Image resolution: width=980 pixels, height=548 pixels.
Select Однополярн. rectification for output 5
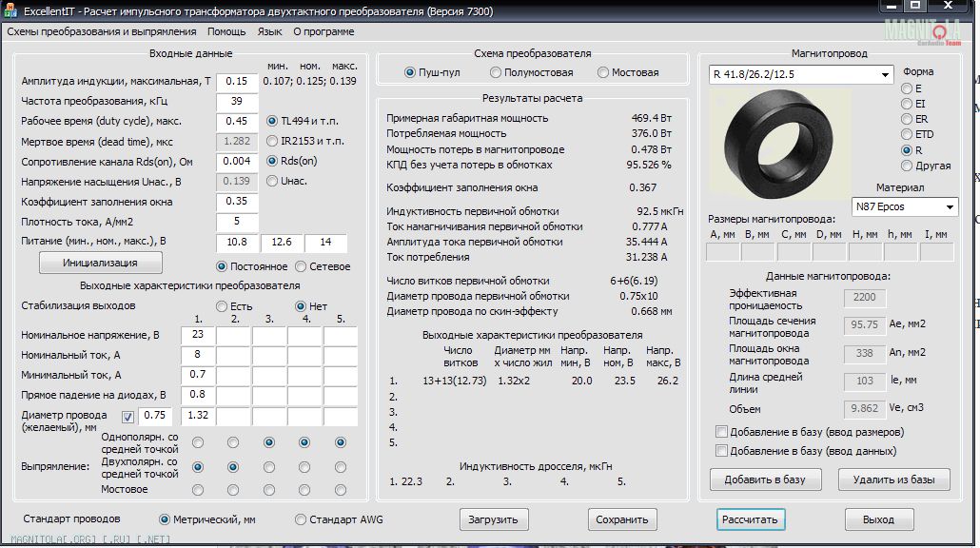click(x=341, y=442)
